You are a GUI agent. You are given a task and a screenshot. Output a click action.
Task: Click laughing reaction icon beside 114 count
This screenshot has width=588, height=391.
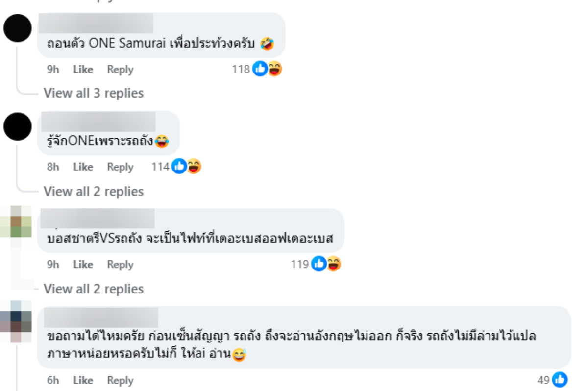(194, 167)
